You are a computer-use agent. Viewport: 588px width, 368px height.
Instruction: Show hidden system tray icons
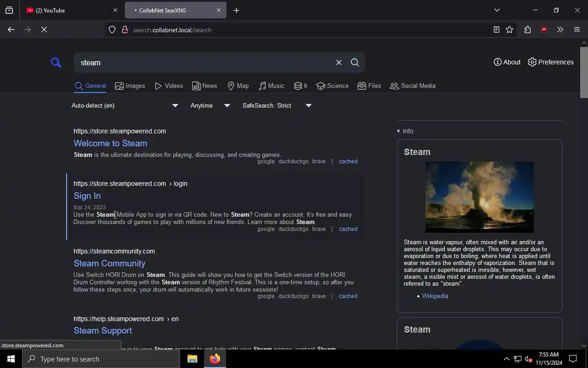coord(506,359)
